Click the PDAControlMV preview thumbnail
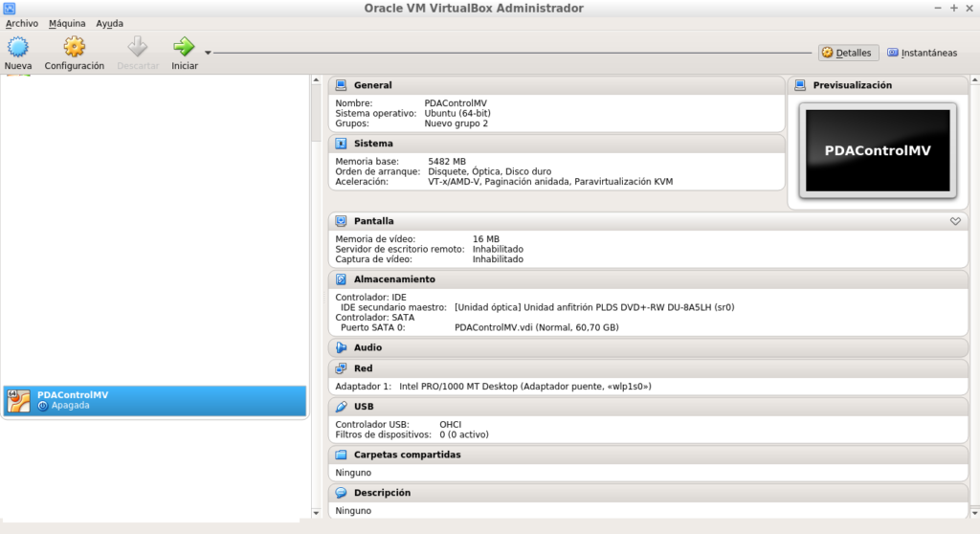This screenshot has height=534, width=980. coord(878,150)
